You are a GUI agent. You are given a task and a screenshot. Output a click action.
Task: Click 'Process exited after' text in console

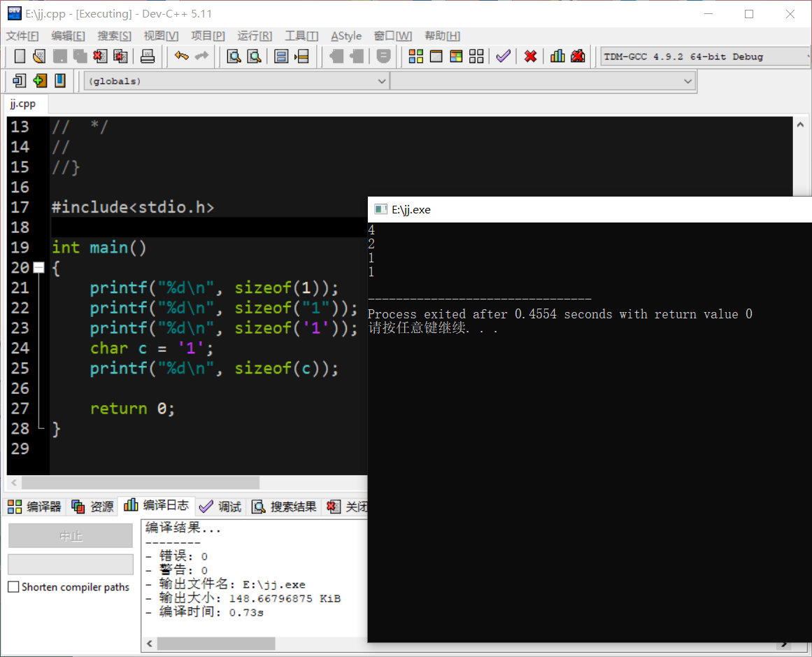(x=438, y=314)
